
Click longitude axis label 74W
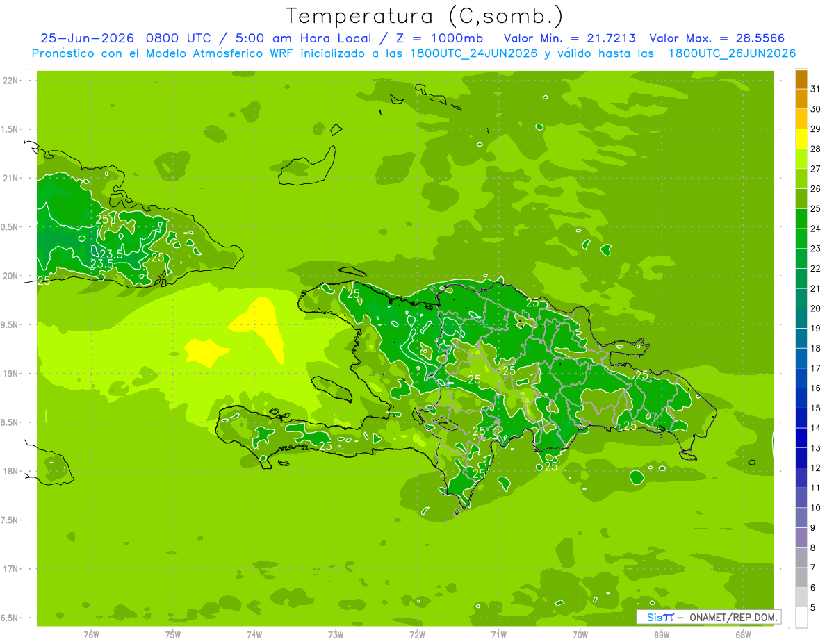point(254,634)
